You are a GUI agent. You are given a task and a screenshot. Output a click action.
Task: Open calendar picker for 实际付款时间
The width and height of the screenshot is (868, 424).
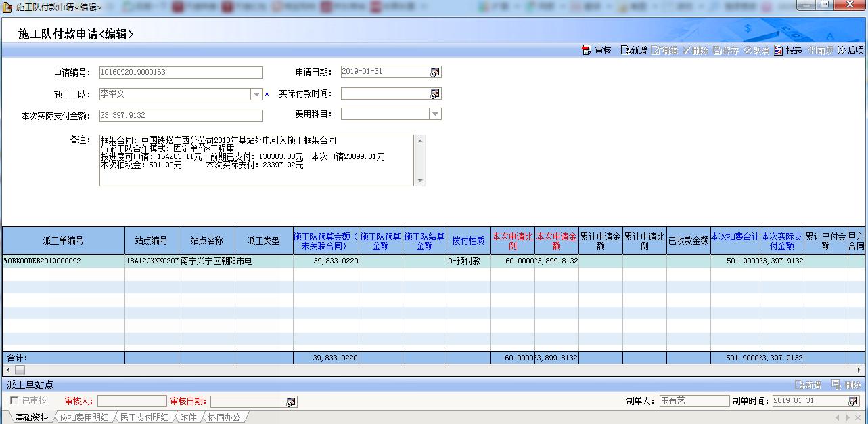click(435, 94)
